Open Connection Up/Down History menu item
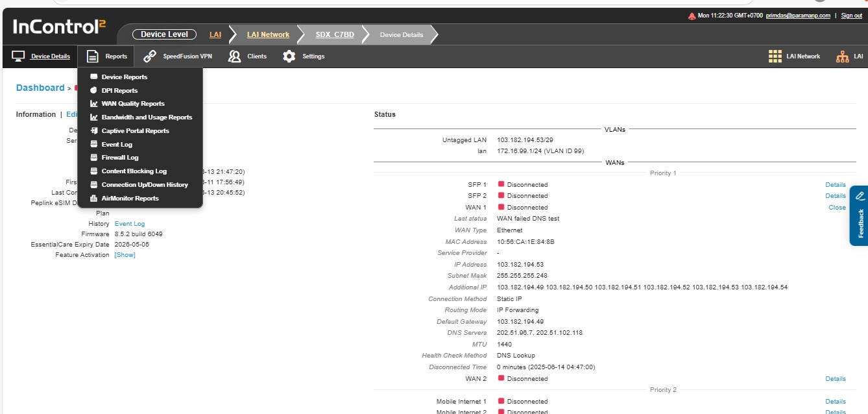868x414 pixels. [144, 185]
